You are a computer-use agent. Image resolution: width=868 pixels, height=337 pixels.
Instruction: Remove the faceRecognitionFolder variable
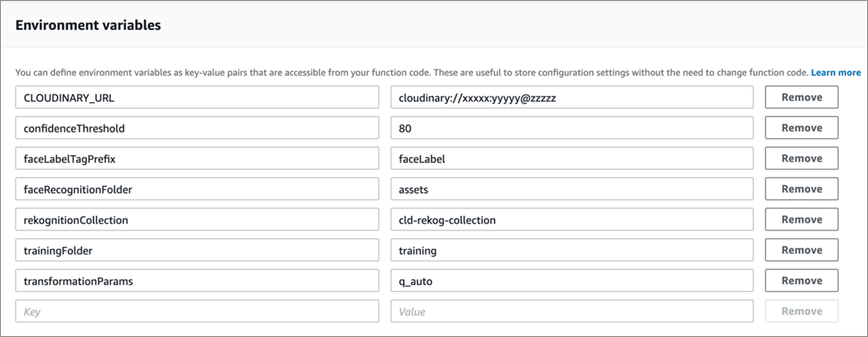pyautogui.click(x=801, y=189)
